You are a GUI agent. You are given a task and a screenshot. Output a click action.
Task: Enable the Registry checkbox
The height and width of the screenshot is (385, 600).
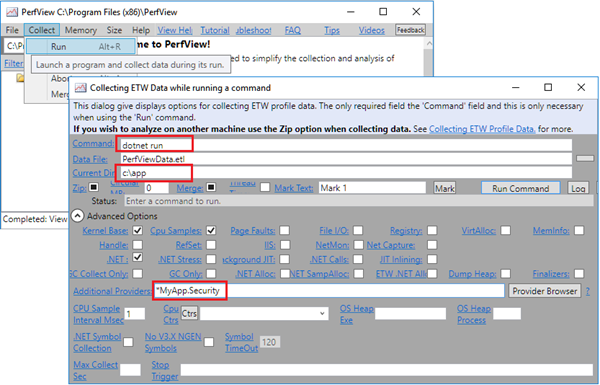432,230
